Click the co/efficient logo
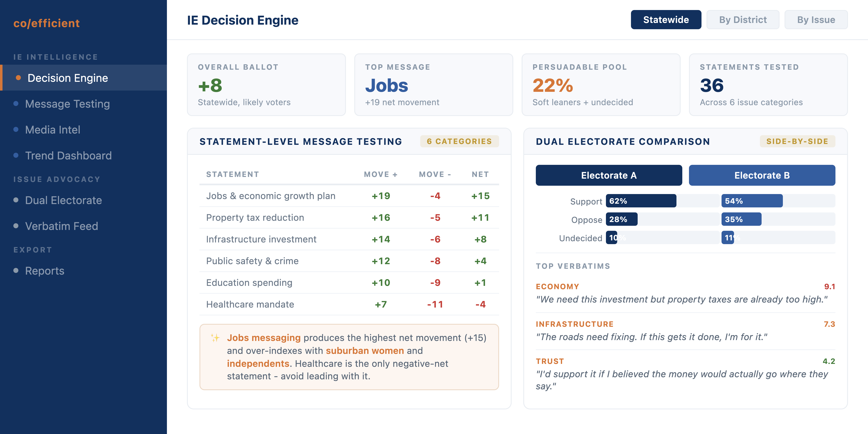The image size is (868, 434). [x=46, y=23]
